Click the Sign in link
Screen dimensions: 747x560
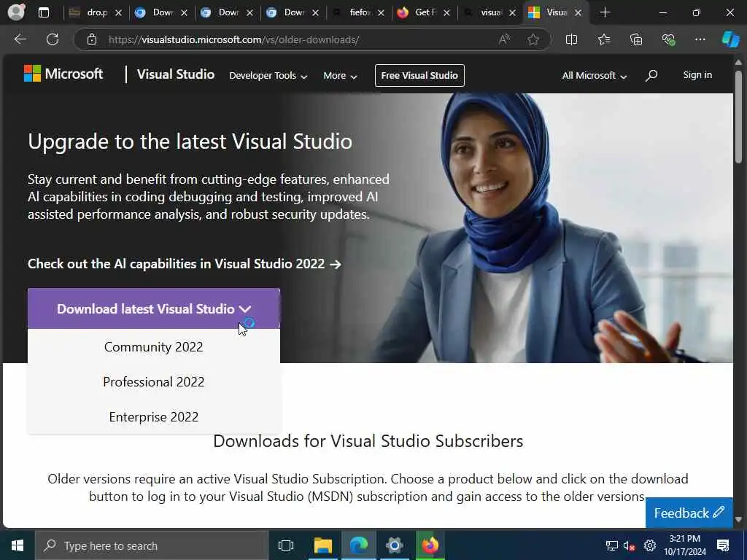pos(697,75)
